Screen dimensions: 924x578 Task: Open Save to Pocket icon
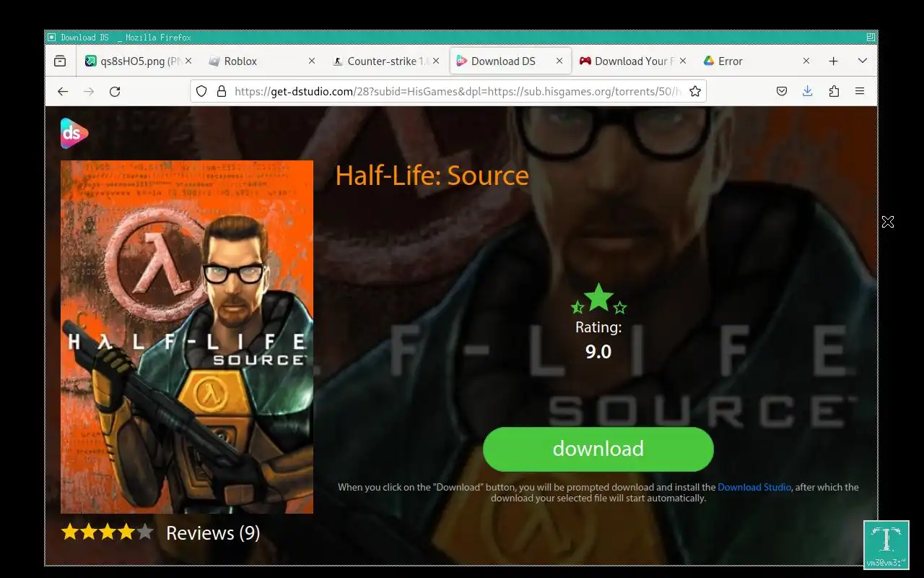point(782,91)
